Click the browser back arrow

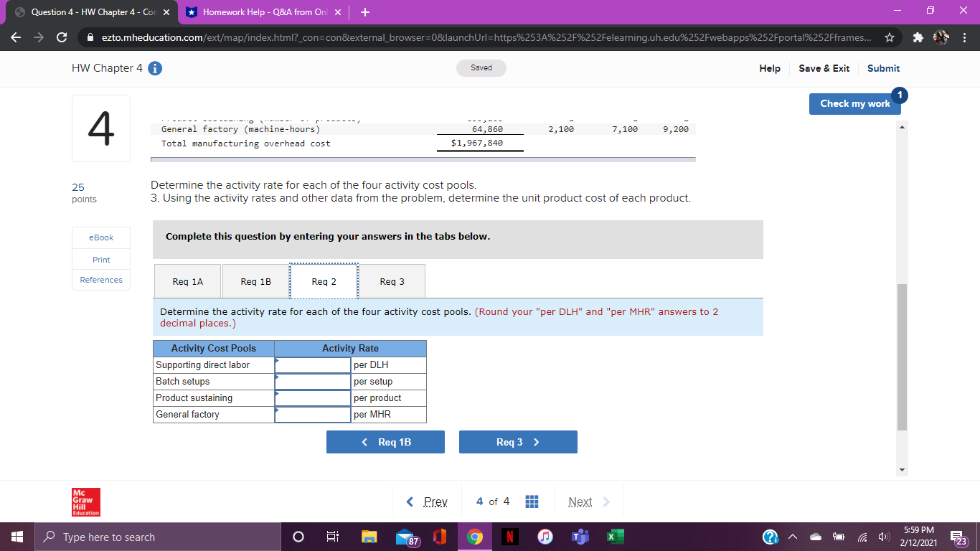point(17,37)
